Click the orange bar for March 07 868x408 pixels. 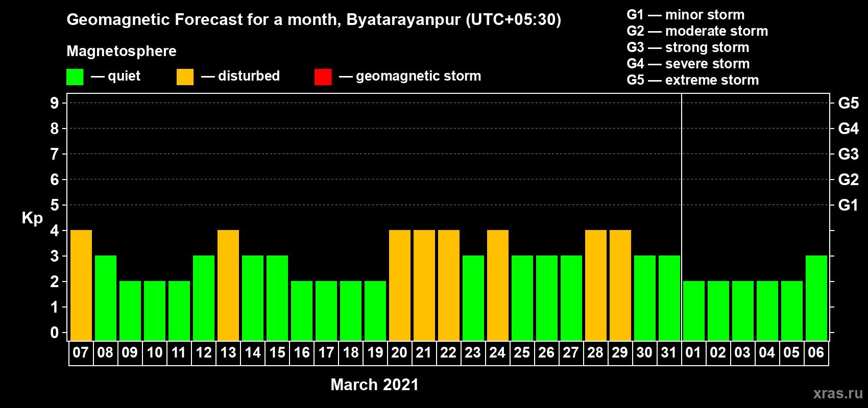click(81, 286)
